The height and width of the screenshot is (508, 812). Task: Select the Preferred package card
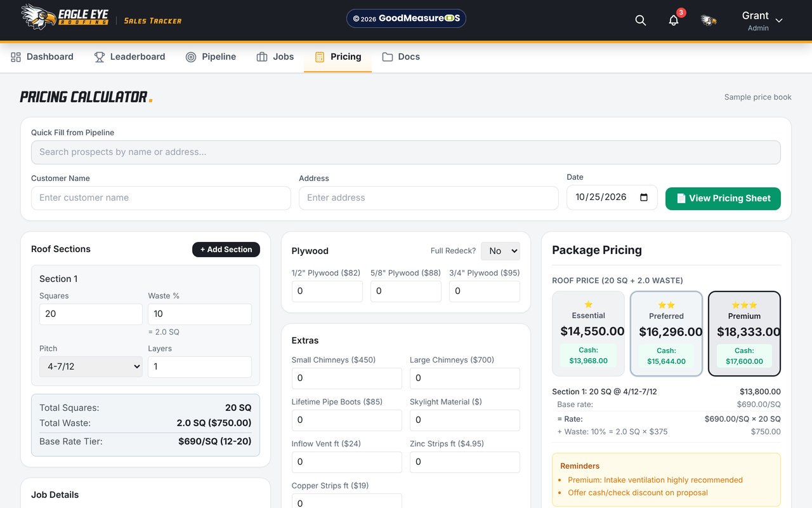[666, 333]
